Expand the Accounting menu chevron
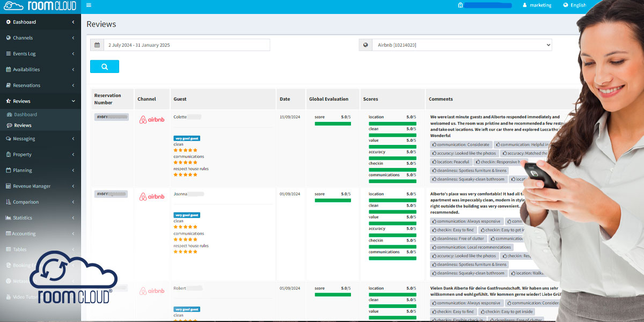This screenshot has height=322, width=644. [x=73, y=234]
